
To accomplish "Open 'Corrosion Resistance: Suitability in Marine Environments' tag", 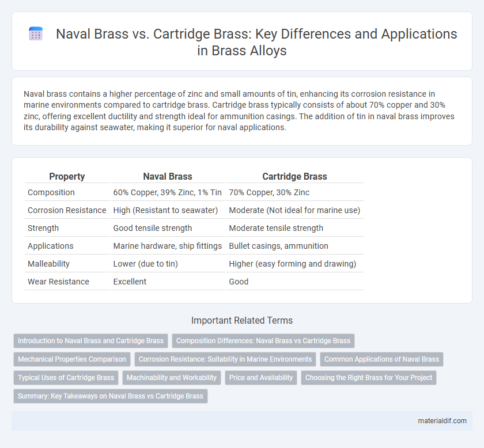I will point(225,359).
